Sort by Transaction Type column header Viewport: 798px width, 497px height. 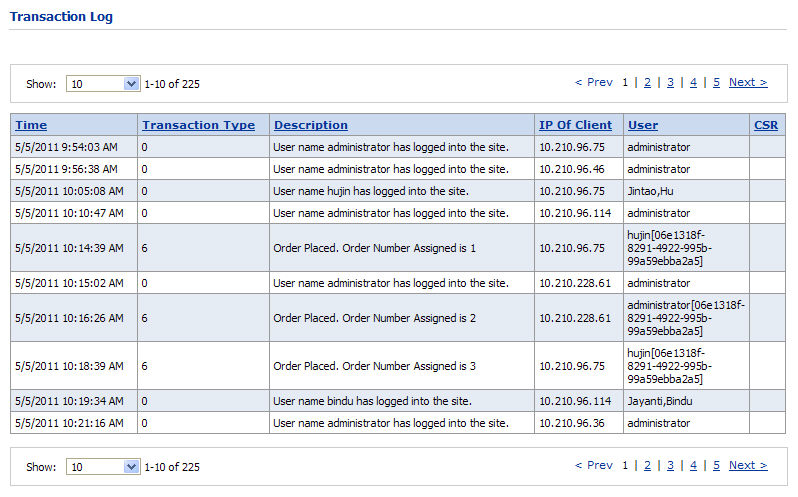point(198,125)
